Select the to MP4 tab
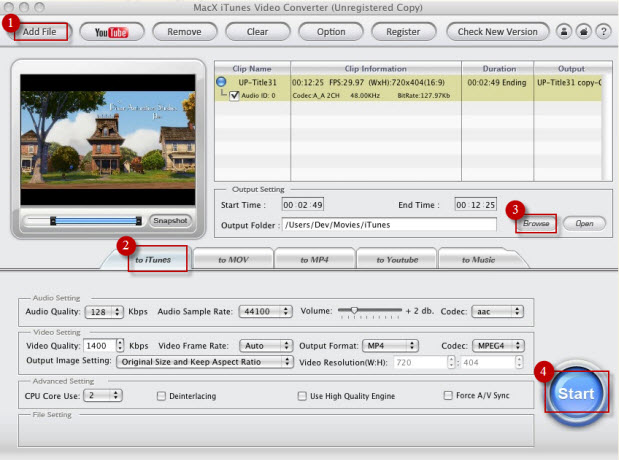The image size is (619, 460). click(x=315, y=260)
